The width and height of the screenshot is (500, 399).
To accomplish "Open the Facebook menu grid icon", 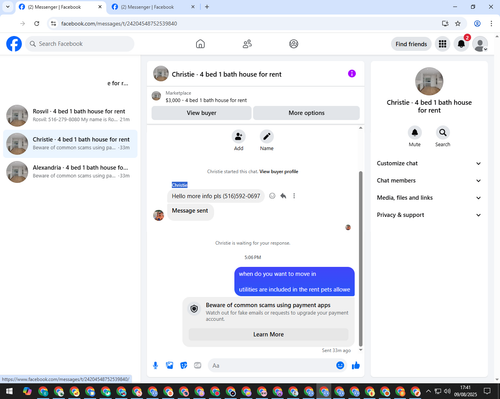I will coord(442,44).
